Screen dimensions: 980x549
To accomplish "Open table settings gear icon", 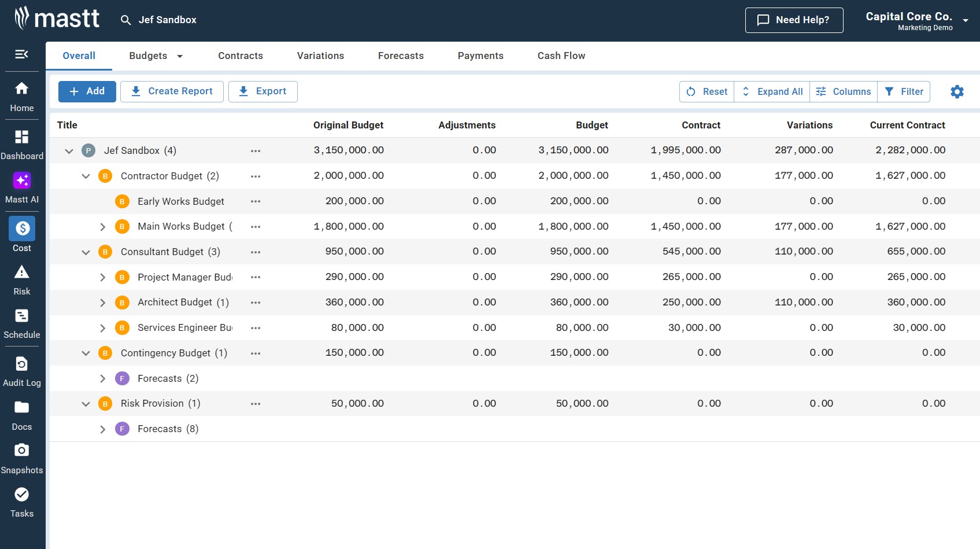I will (957, 91).
